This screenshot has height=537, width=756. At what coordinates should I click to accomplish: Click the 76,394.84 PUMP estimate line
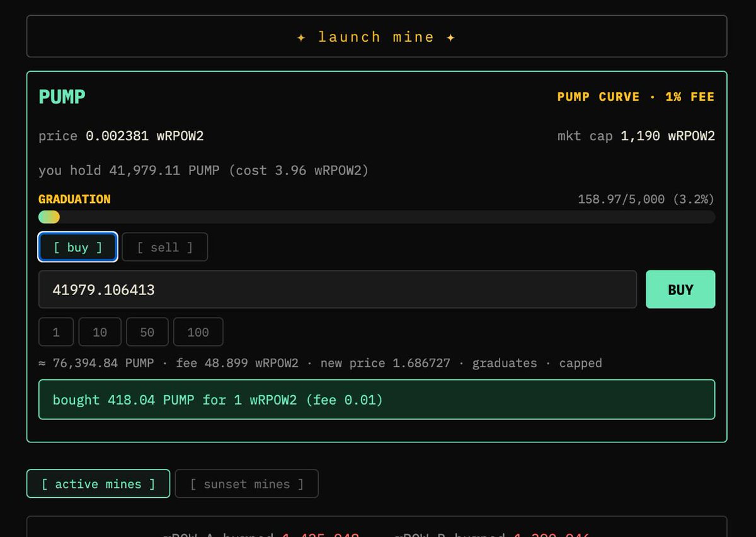(x=320, y=363)
